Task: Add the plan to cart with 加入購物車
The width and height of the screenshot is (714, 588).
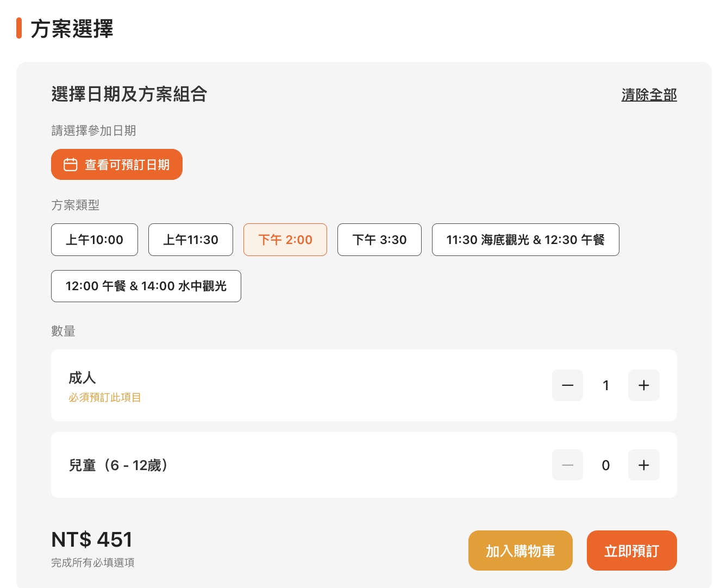Action: click(521, 551)
